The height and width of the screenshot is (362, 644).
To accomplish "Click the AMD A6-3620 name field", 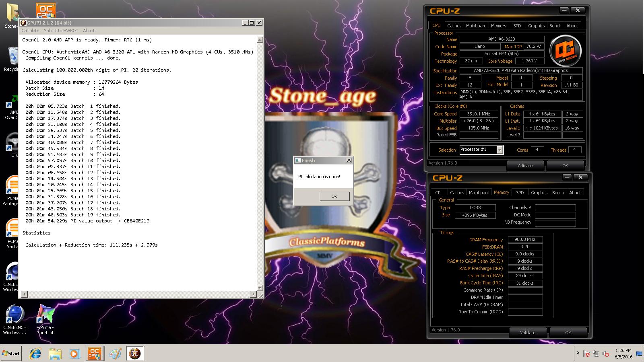I will [502, 39].
